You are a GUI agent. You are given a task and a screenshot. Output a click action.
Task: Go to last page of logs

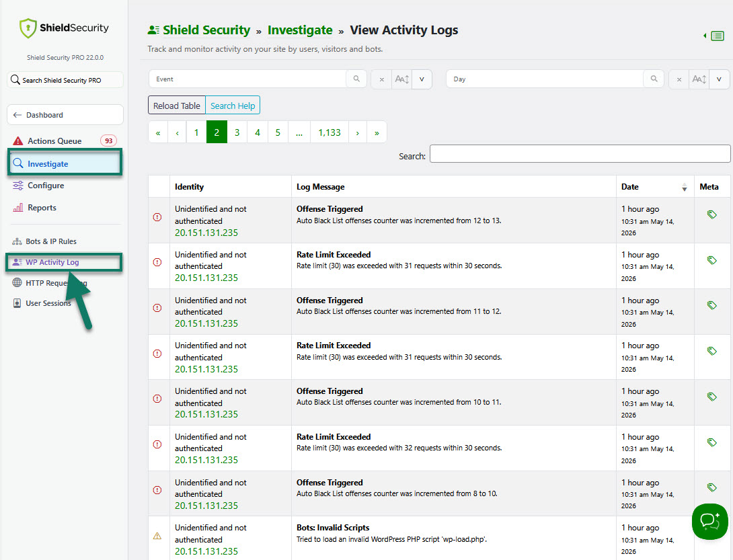377,132
